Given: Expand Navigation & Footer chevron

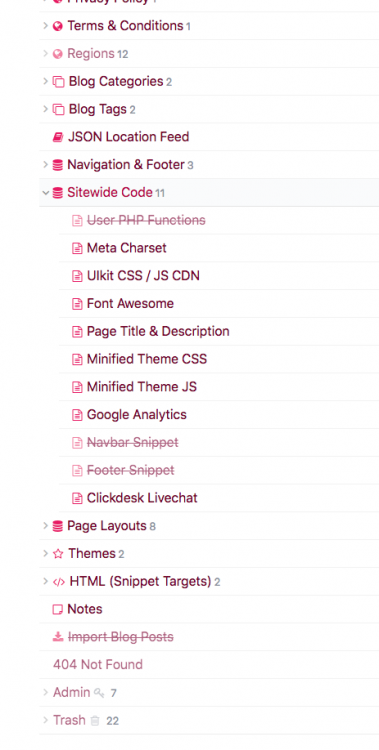Looking at the screenshot, I should [45, 165].
